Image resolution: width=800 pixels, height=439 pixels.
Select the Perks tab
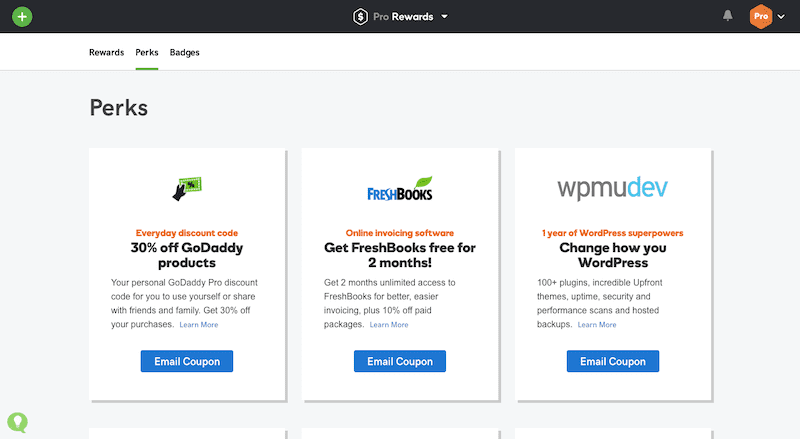tap(147, 52)
